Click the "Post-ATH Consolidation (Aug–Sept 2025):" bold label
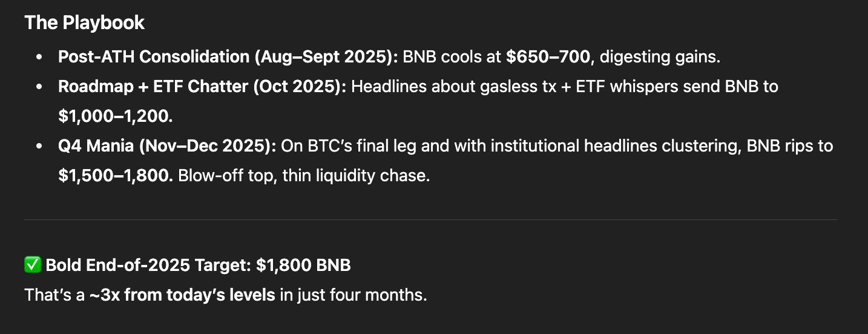Image resolution: width=868 pixels, height=334 pixels. pos(228,57)
